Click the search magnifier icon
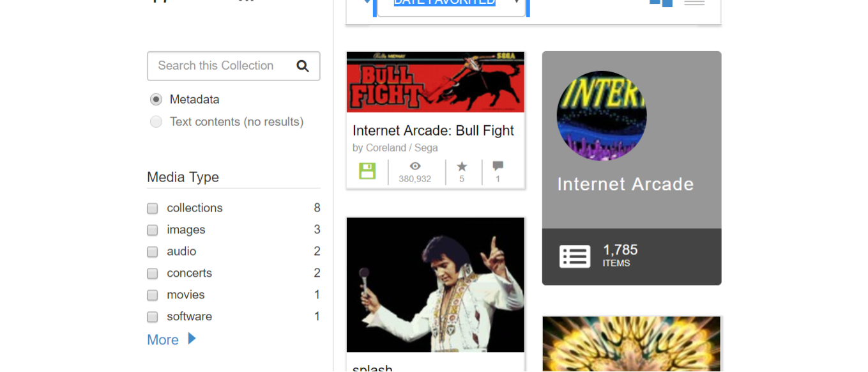 click(303, 66)
